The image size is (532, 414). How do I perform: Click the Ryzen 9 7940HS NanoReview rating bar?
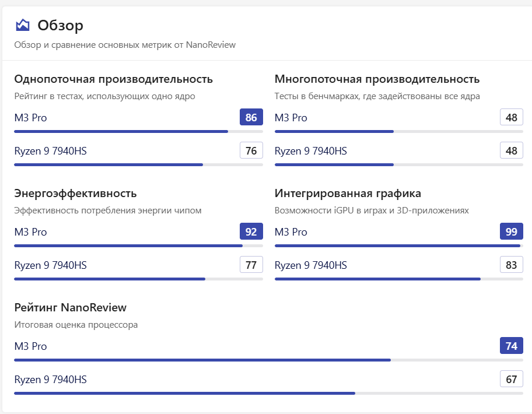click(269, 394)
